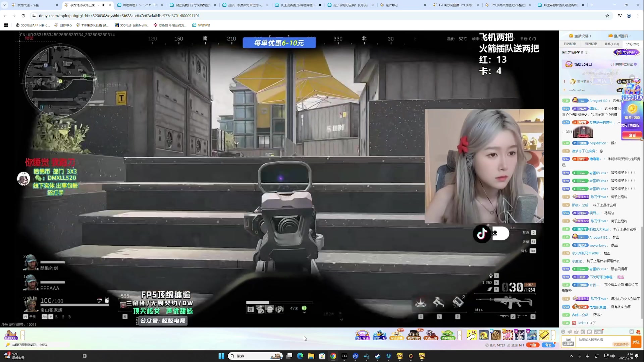Viewport: 644px width, 362px height.
Task: Show hidden system tray icons
Action: point(571,356)
